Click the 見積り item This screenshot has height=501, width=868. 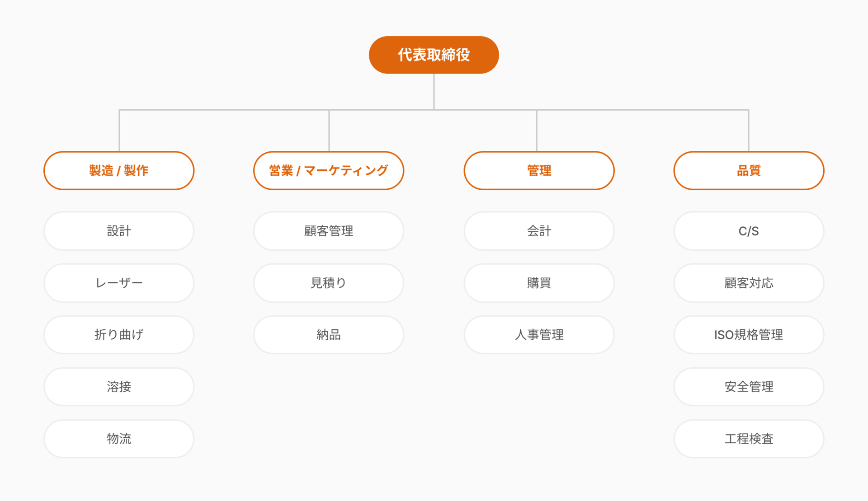pos(329,283)
